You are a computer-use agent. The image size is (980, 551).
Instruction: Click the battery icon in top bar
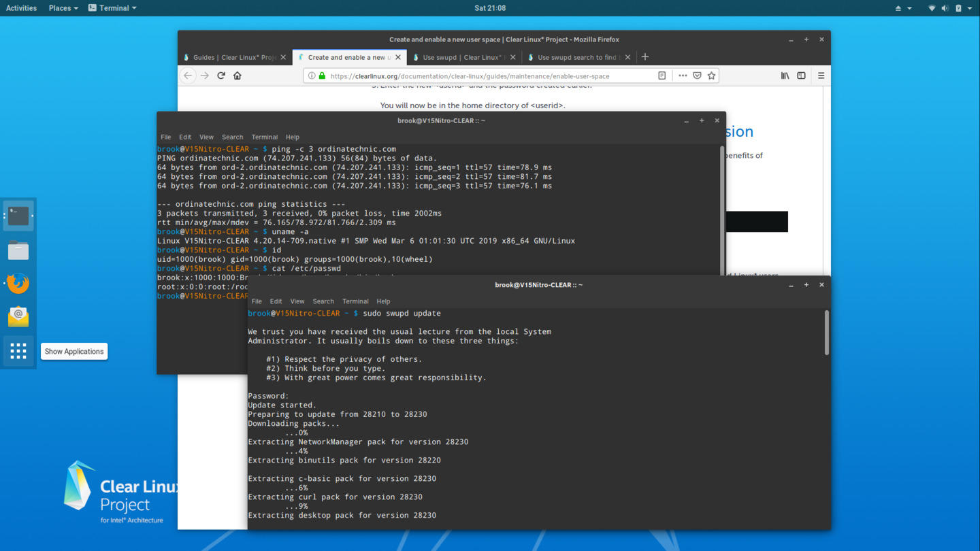(958, 8)
